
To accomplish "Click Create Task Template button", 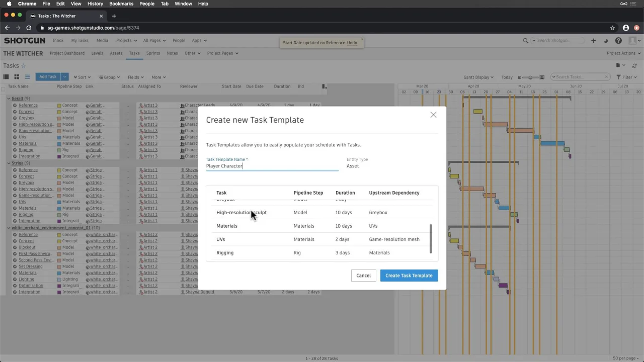I will tap(409, 276).
